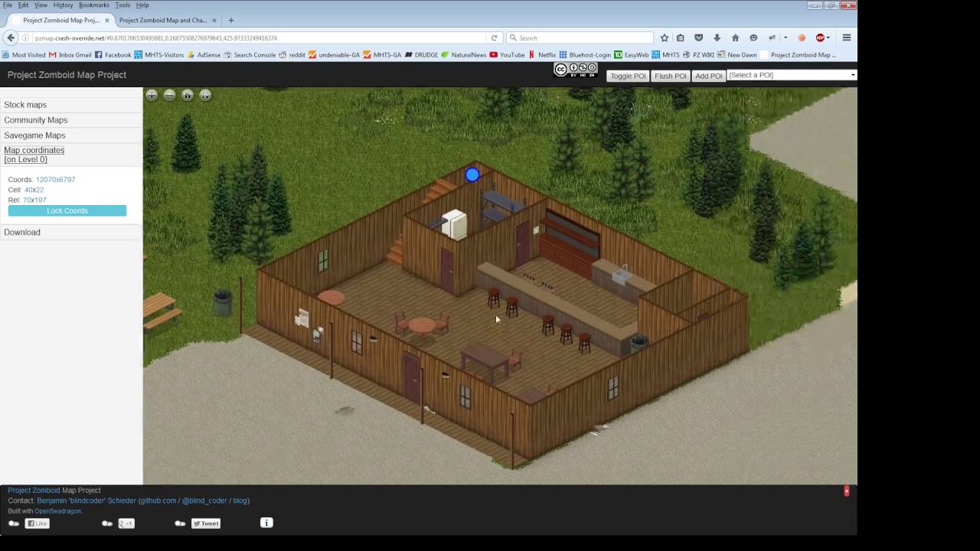
Task: Click the Google +1 button in footer
Action: (126, 523)
